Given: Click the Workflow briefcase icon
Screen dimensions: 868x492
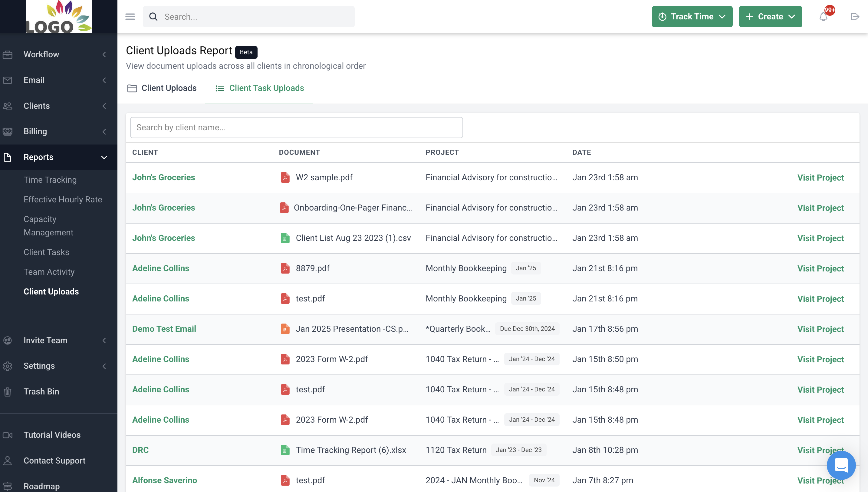Looking at the screenshot, I should (x=8, y=55).
